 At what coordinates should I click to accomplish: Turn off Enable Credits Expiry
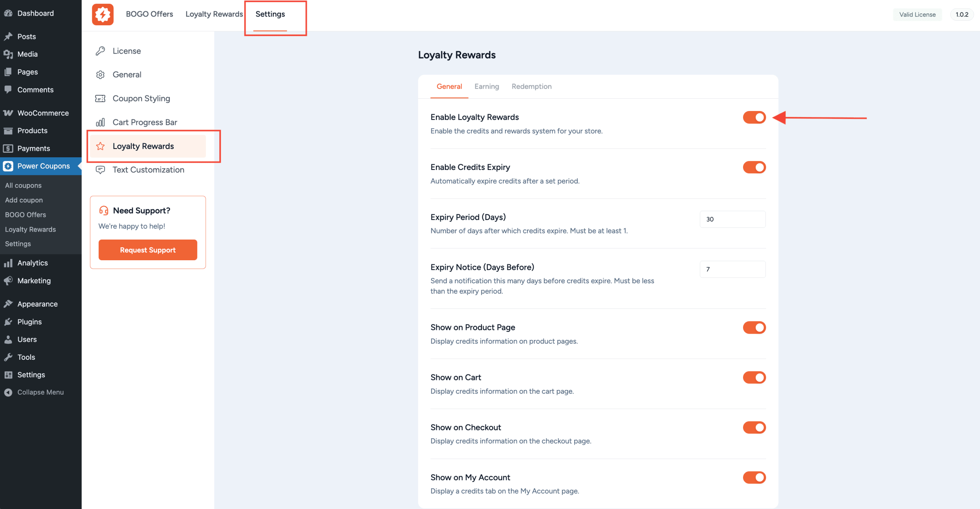point(754,167)
